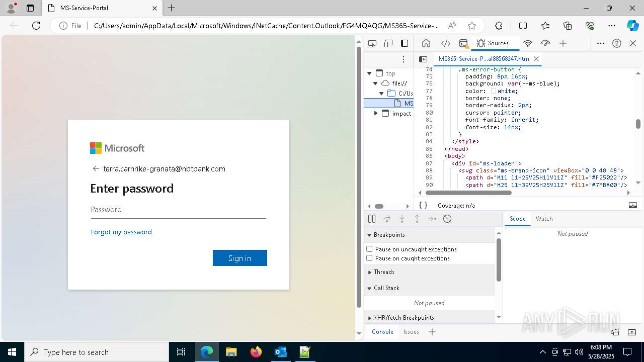Open the Edge tab actions menu
Screen dimensions: 644x362
[x=30, y=8]
